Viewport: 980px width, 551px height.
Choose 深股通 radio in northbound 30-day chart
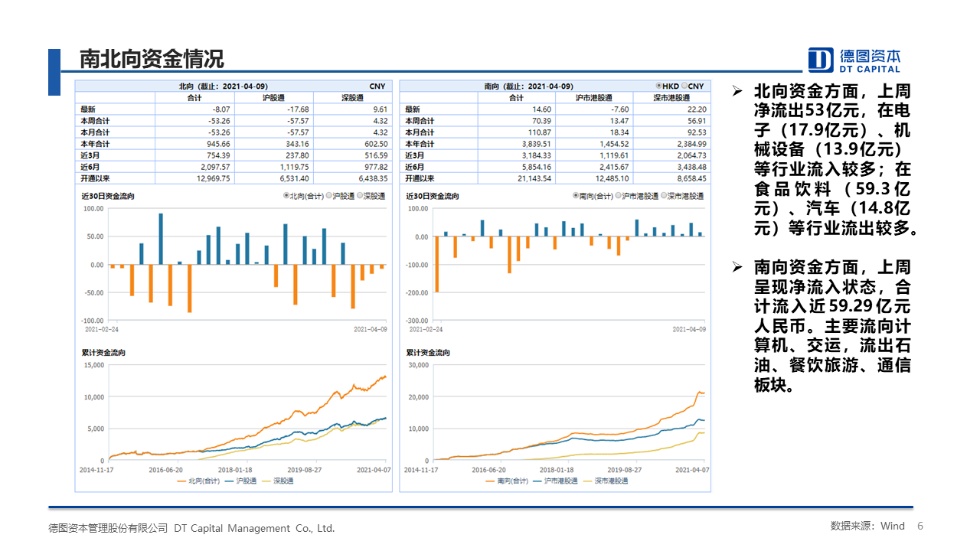pos(361,197)
